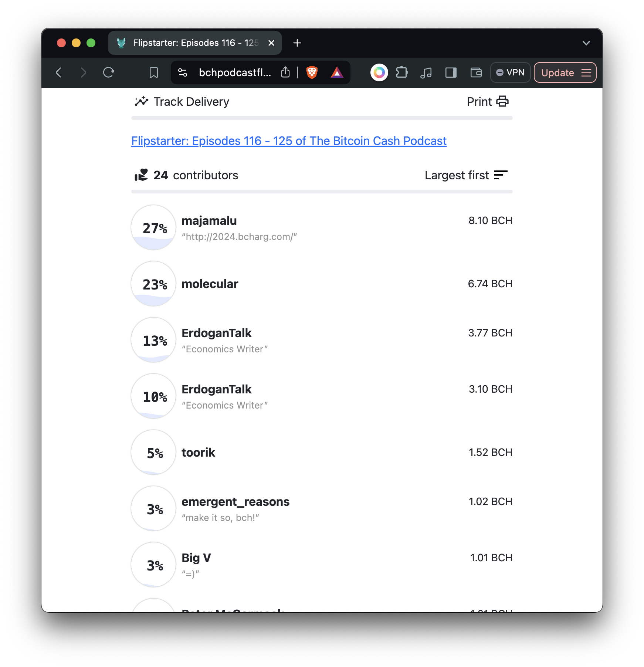Open Brave Rewards triangle icon
644x667 pixels.
click(337, 72)
